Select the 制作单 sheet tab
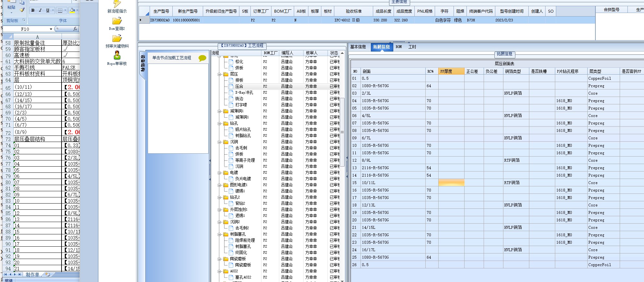Viewport: 644px width, 282px height. tap(32, 275)
